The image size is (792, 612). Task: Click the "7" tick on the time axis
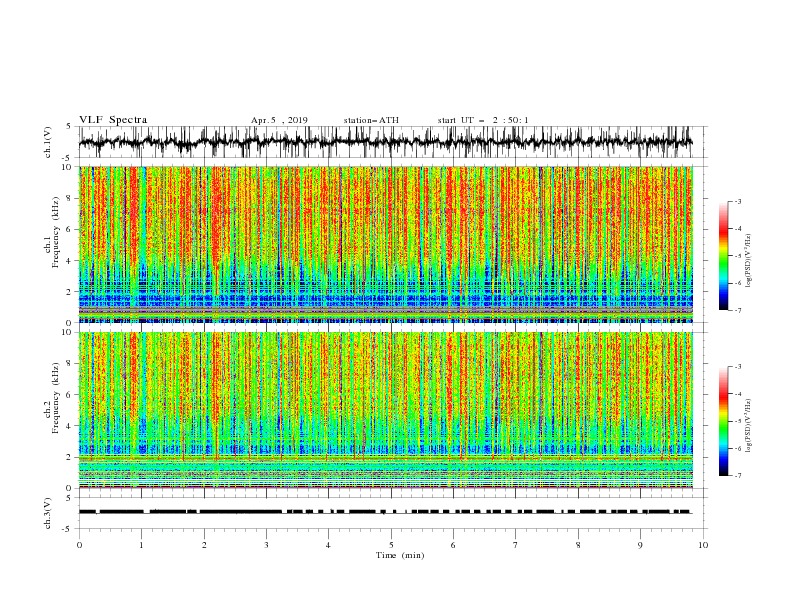coord(516,545)
